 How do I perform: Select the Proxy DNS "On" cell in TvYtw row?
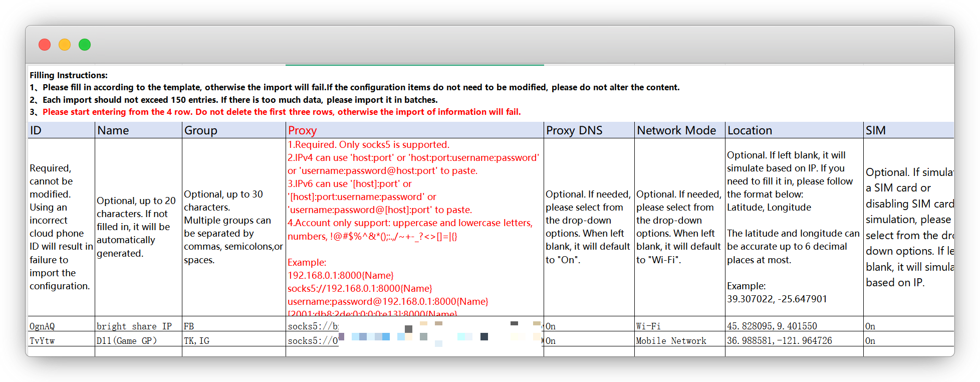(x=589, y=339)
